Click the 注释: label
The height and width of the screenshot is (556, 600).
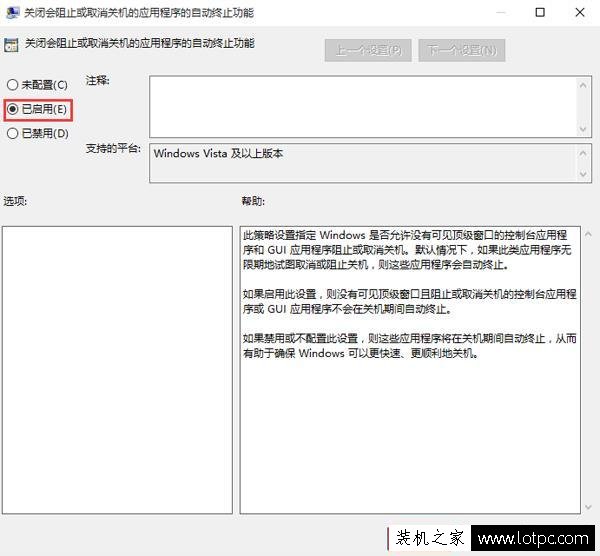(x=98, y=80)
